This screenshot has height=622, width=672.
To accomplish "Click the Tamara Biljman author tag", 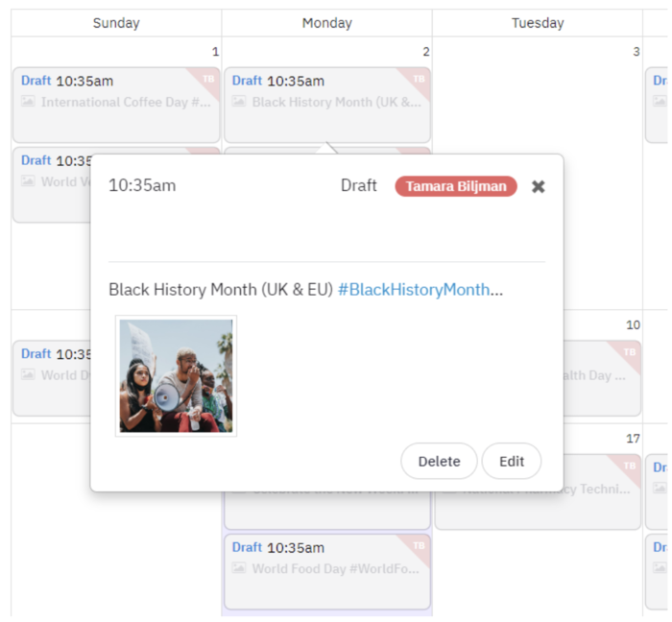I will 456,186.
